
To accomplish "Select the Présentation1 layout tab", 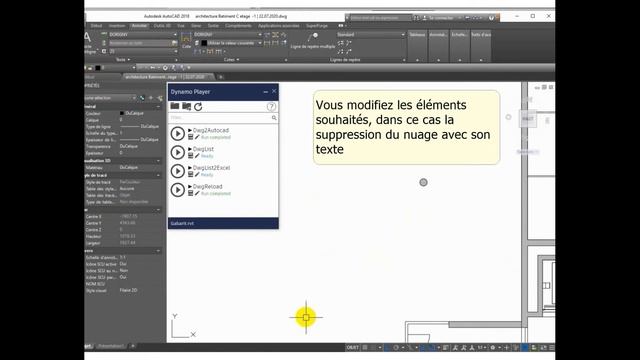I will (x=111, y=346).
